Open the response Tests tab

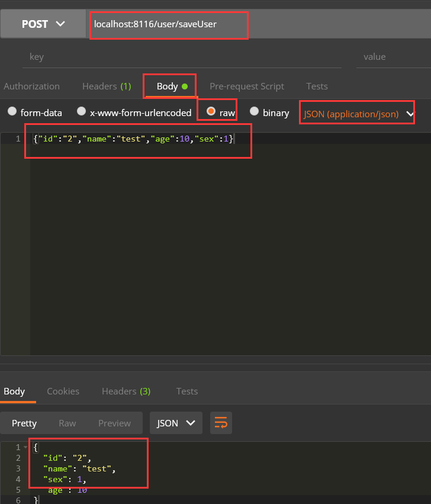187,391
